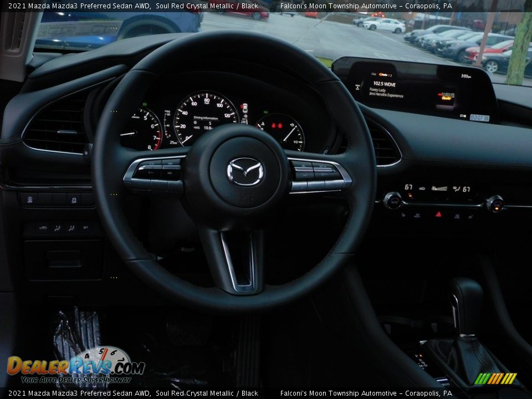Turn the left AUTO climate knob
The width and height of the screenshot is (532, 399).
click(x=392, y=201)
